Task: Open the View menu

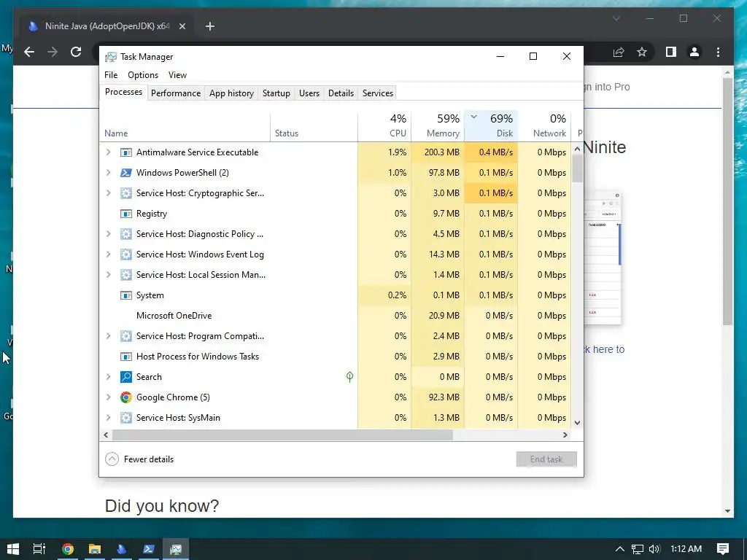Action: coord(177,75)
